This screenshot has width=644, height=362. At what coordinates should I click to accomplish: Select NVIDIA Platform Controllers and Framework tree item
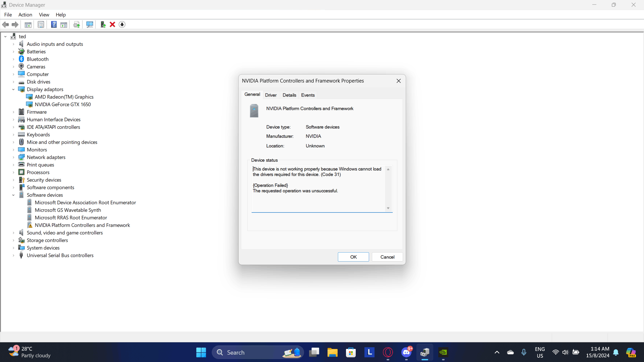pos(82,225)
